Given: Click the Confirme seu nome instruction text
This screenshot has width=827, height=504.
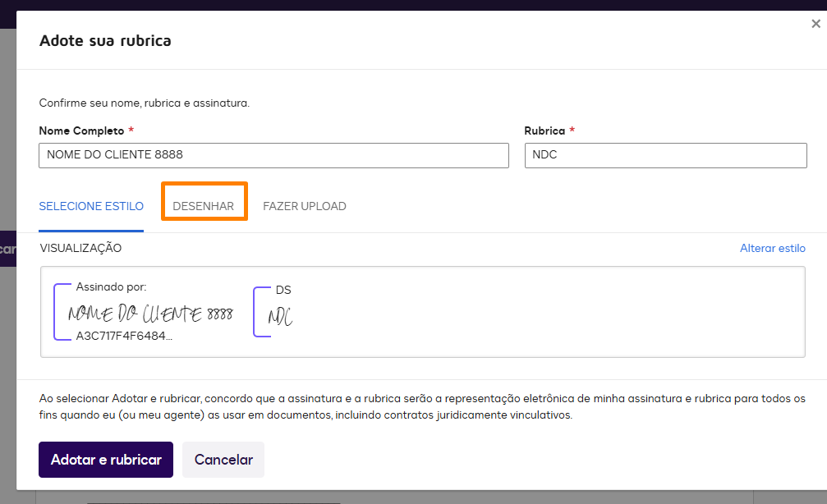Looking at the screenshot, I should (x=145, y=103).
